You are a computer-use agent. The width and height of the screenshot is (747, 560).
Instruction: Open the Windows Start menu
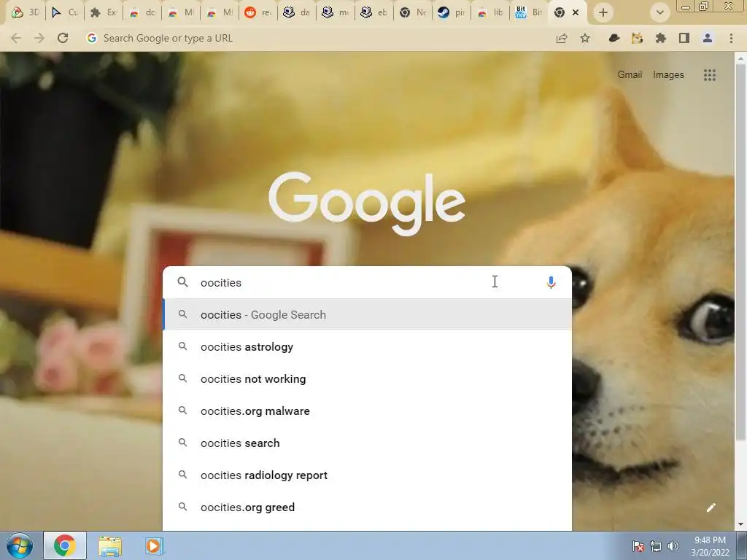(20, 545)
